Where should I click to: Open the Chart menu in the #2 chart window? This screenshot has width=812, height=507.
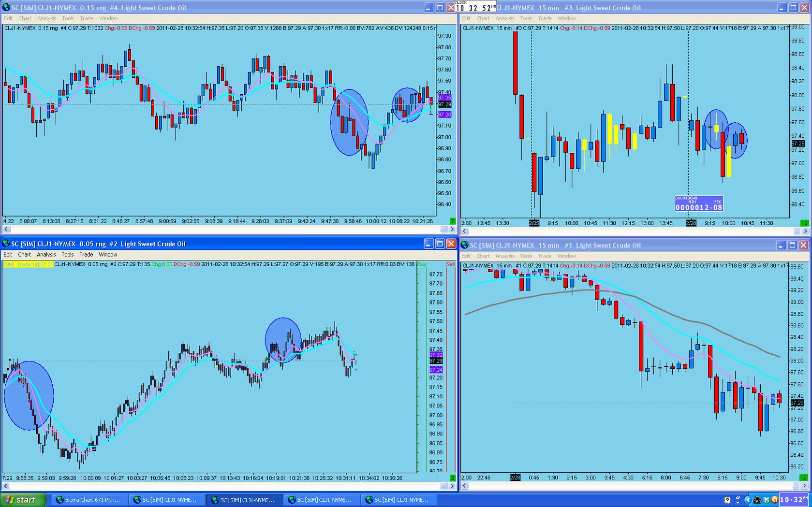coord(25,255)
